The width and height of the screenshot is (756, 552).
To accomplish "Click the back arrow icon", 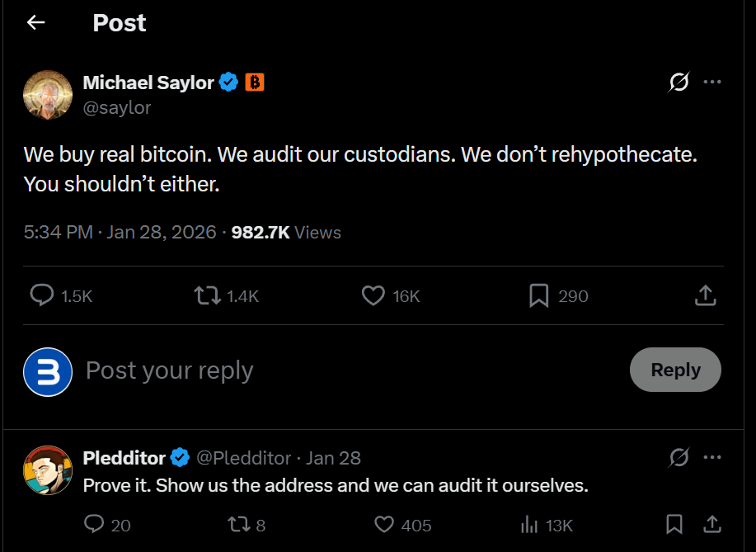I will 35,23.
